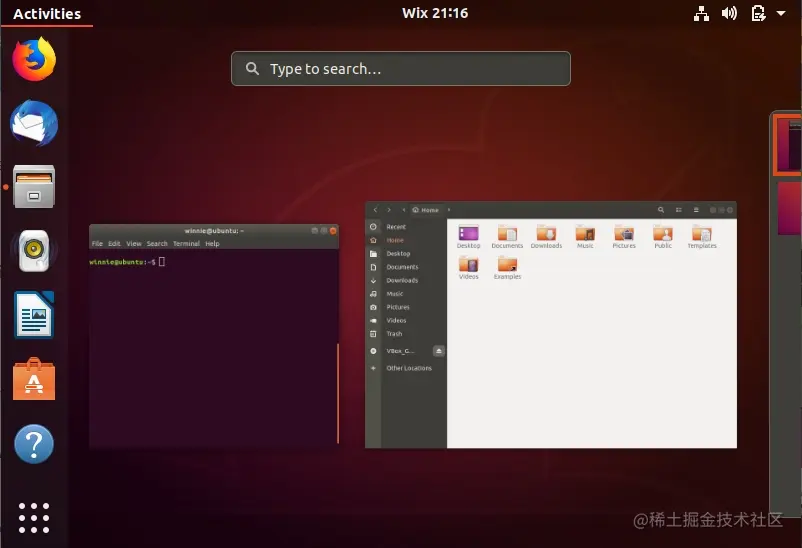The image size is (802, 548).
Task: Select the Music folder icon
Action: 585,234
